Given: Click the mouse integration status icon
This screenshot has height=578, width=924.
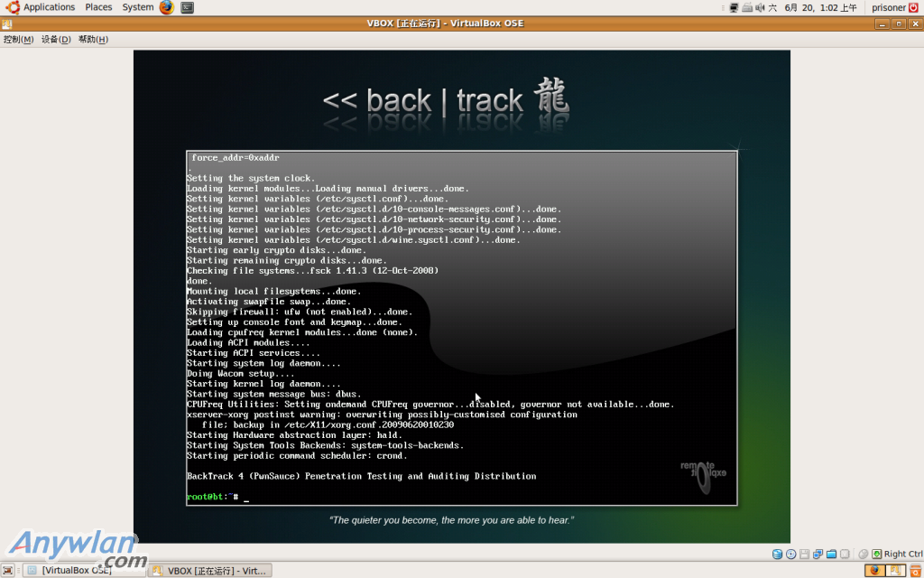Looking at the screenshot, I should pyautogui.click(x=864, y=554).
